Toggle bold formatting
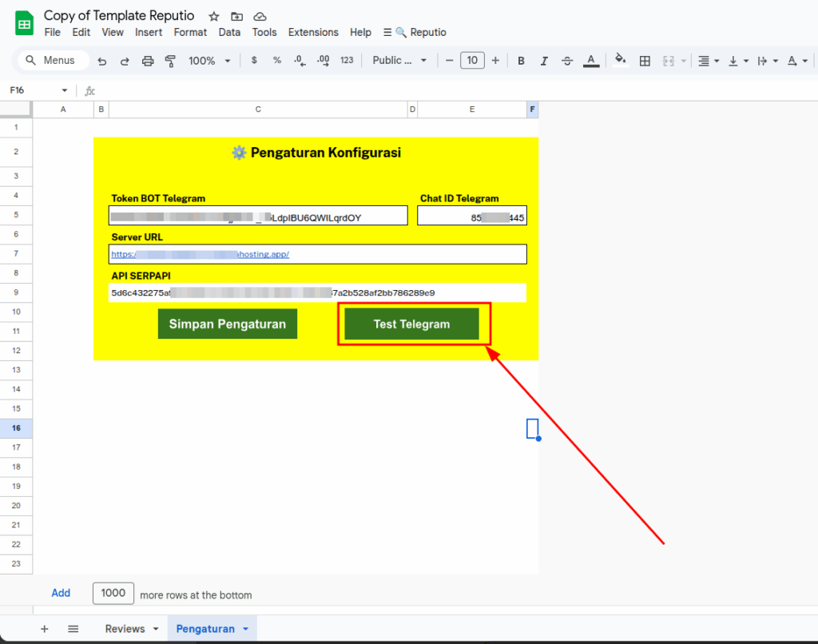Screen dimensions: 818x644 (521, 61)
